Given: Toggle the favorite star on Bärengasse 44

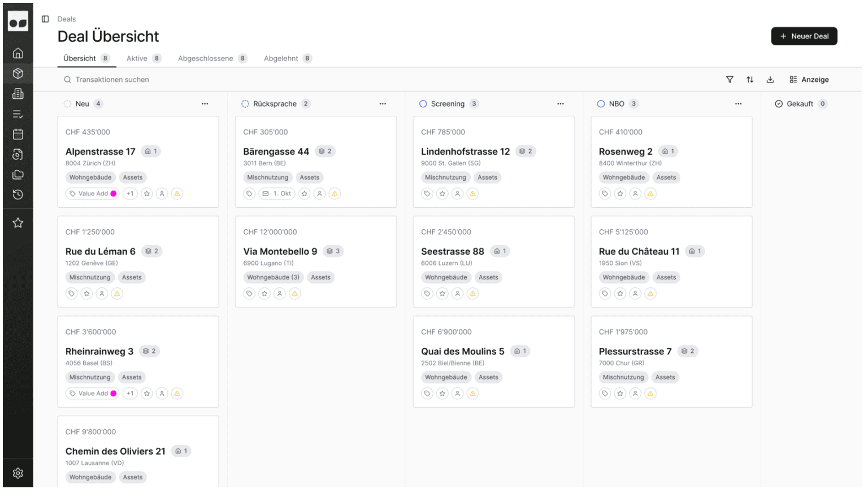Looking at the screenshot, I should point(305,194).
